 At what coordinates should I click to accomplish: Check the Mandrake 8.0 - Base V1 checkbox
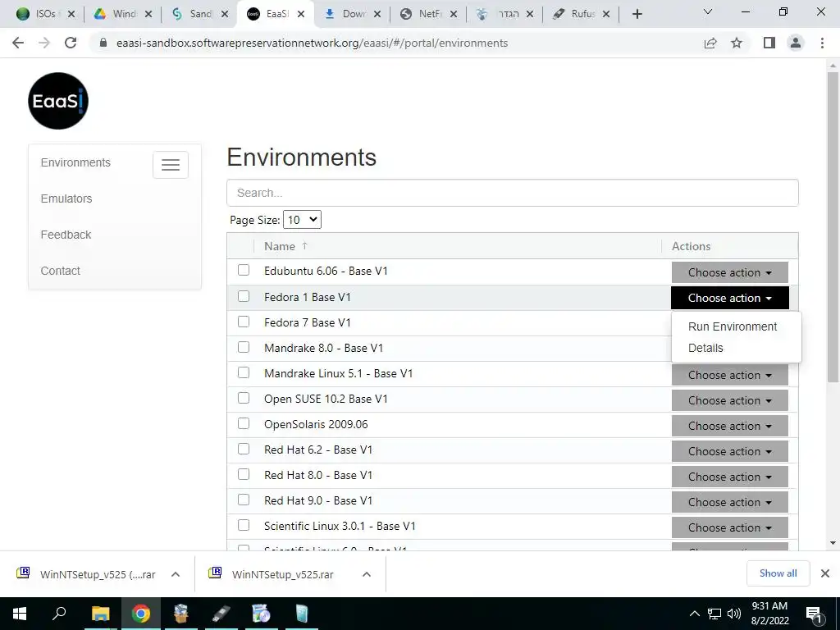pyautogui.click(x=244, y=347)
